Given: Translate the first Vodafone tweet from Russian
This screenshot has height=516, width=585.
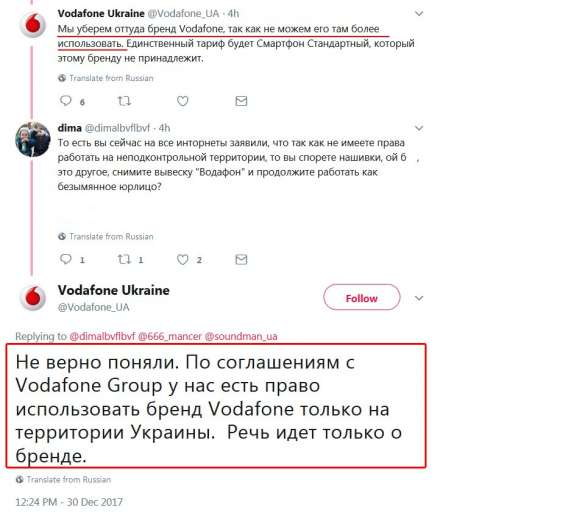Looking at the screenshot, I should [106, 78].
